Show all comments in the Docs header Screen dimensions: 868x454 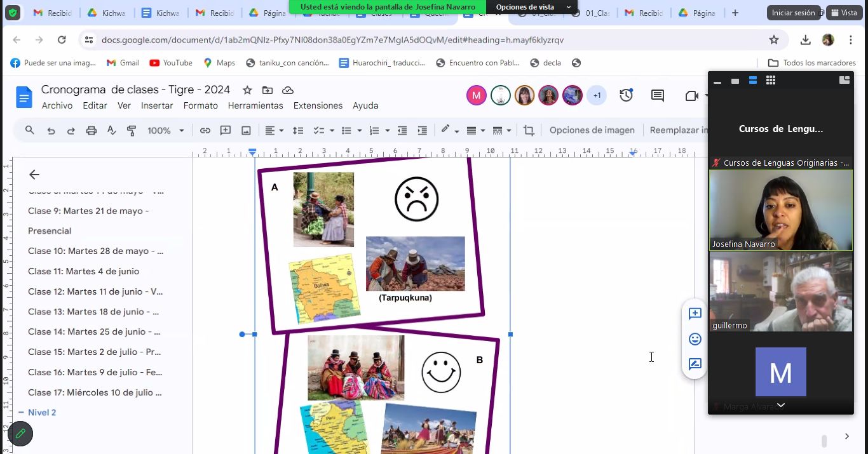[658, 96]
